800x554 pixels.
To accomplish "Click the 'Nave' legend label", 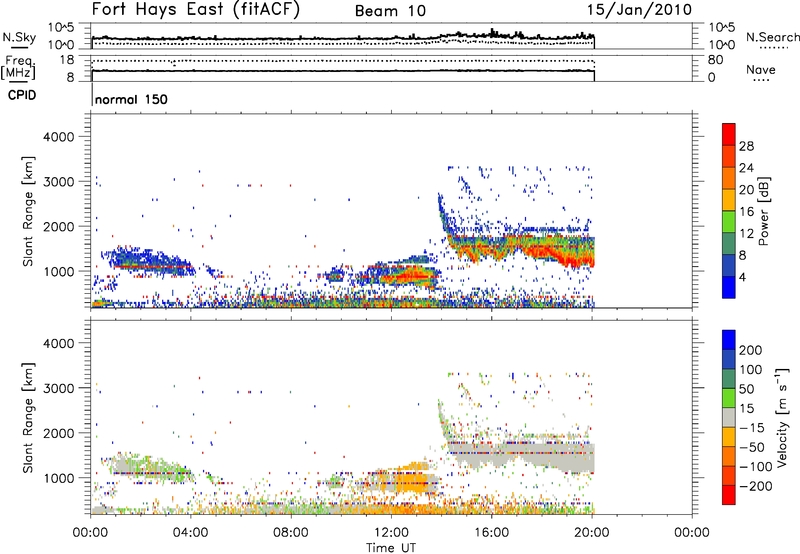I will (x=761, y=69).
